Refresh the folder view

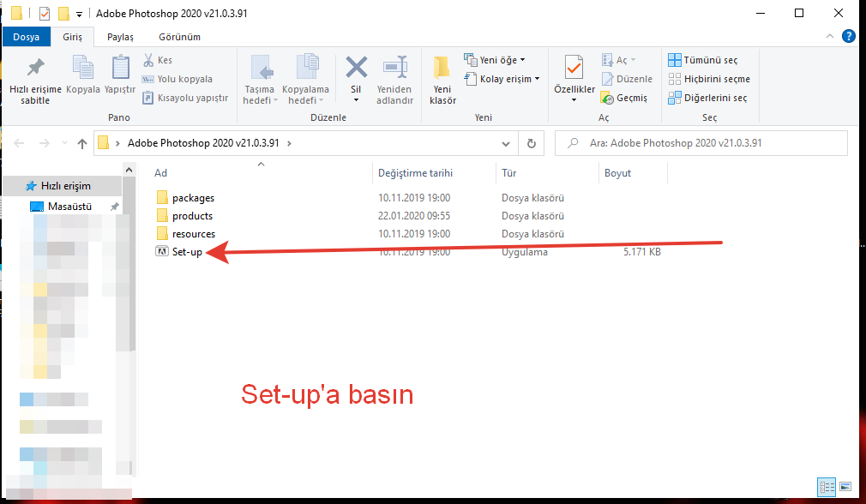click(532, 143)
